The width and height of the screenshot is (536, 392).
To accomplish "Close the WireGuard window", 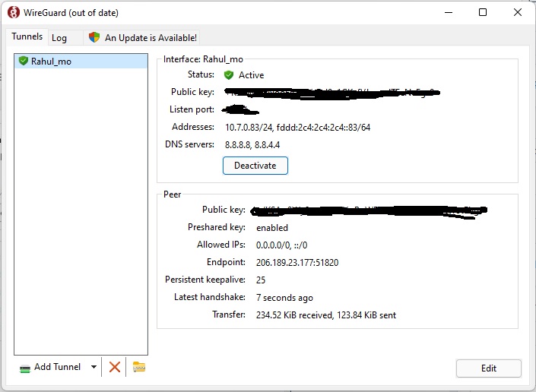I will point(518,13).
